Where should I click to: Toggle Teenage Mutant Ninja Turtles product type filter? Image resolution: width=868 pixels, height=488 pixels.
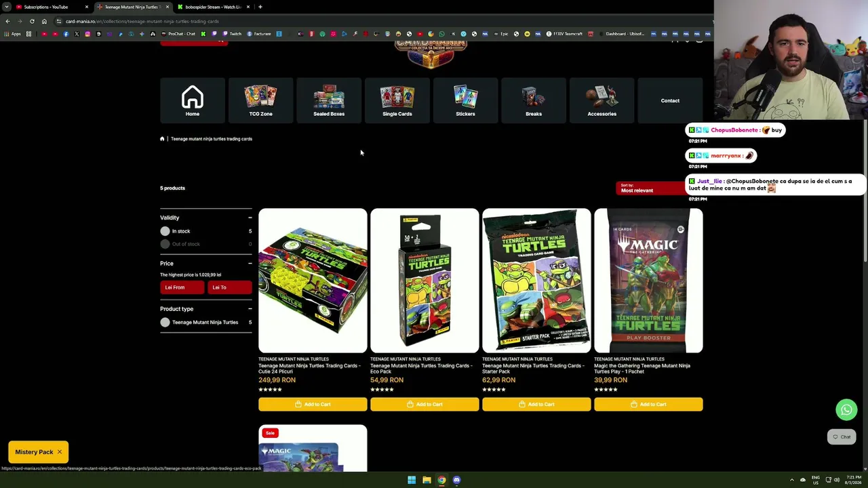click(x=165, y=323)
